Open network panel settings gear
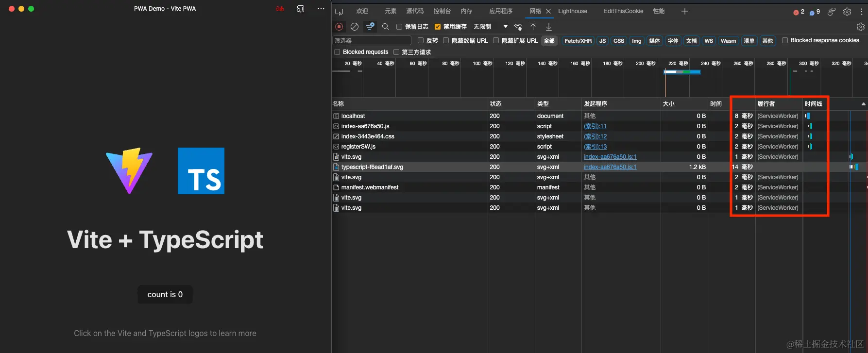 860,27
